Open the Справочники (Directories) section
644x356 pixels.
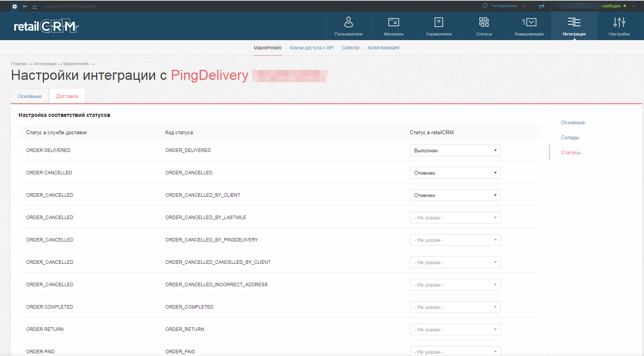point(438,26)
